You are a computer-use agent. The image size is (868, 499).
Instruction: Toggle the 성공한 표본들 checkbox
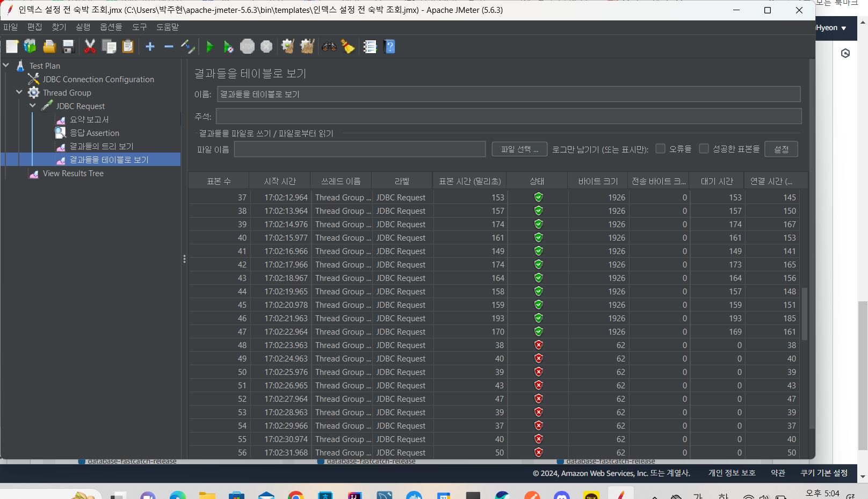(x=704, y=149)
